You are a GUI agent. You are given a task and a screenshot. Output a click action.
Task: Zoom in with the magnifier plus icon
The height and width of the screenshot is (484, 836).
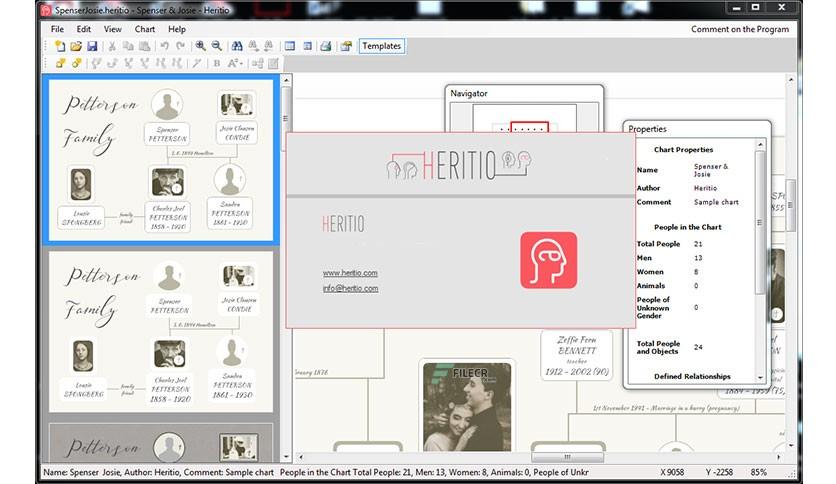[x=200, y=46]
